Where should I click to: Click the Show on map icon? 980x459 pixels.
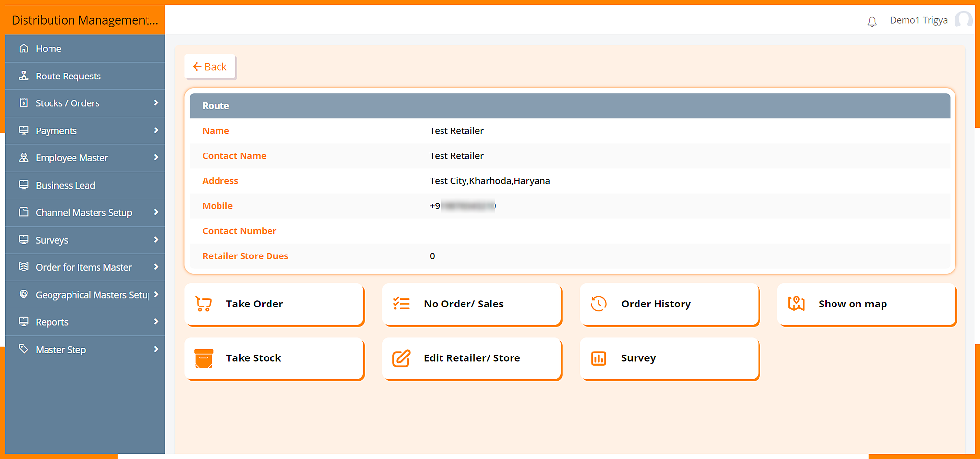click(796, 304)
